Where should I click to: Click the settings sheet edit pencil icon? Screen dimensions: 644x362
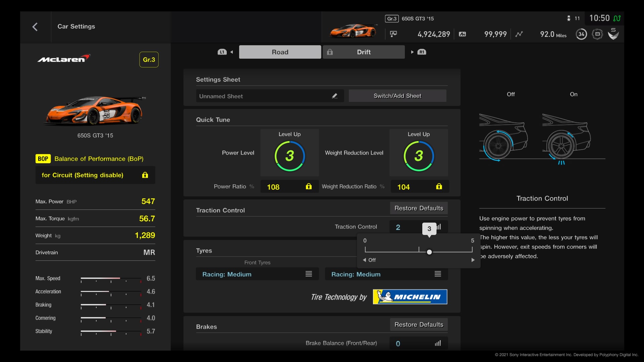pos(335,96)
